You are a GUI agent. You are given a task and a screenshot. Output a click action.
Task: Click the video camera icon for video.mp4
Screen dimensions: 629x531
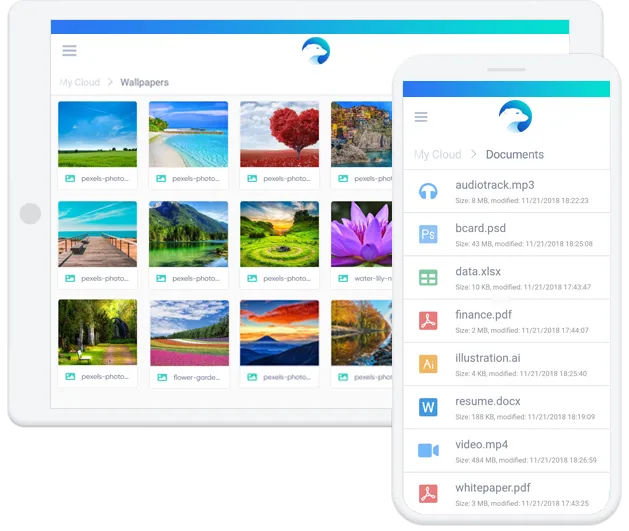(428, 450)
